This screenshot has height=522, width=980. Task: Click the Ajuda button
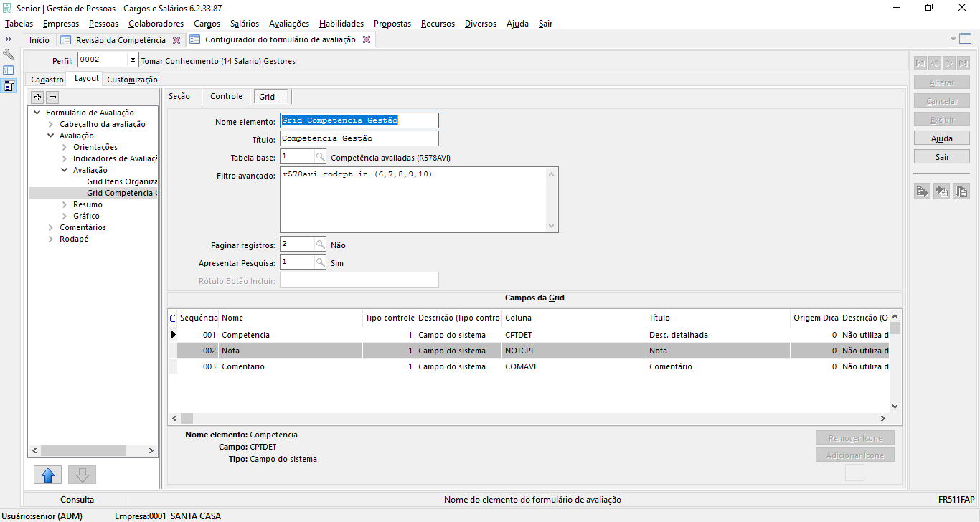click(941, 138)
